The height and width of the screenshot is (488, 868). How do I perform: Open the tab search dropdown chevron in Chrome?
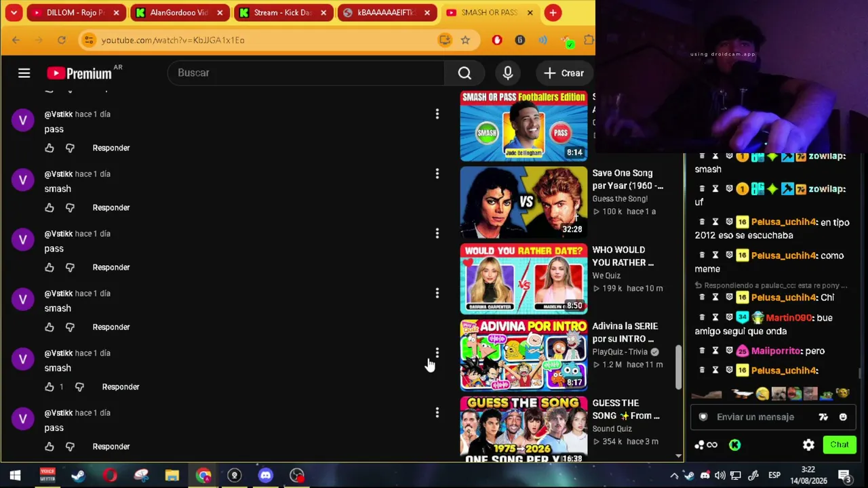(x=14, y=12)
